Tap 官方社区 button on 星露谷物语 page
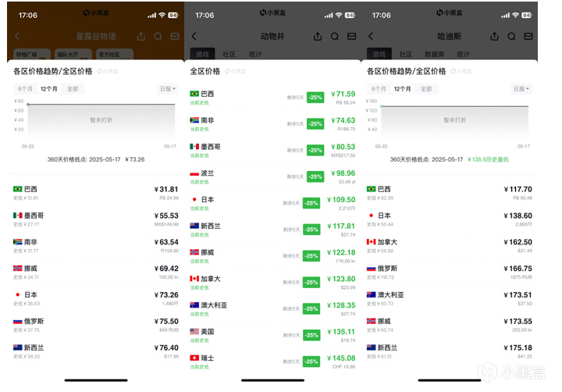 coord(115,55)
